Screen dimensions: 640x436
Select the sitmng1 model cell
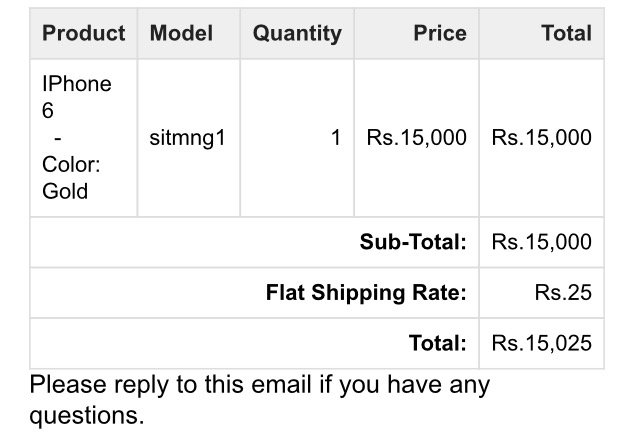coord(188,138)
